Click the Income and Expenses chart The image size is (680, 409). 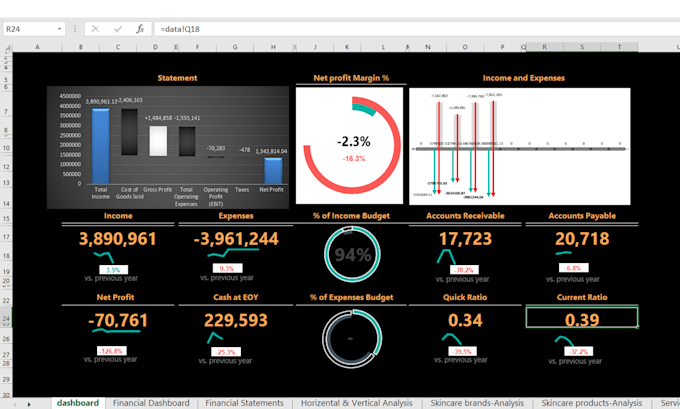[x=520, y=146]
